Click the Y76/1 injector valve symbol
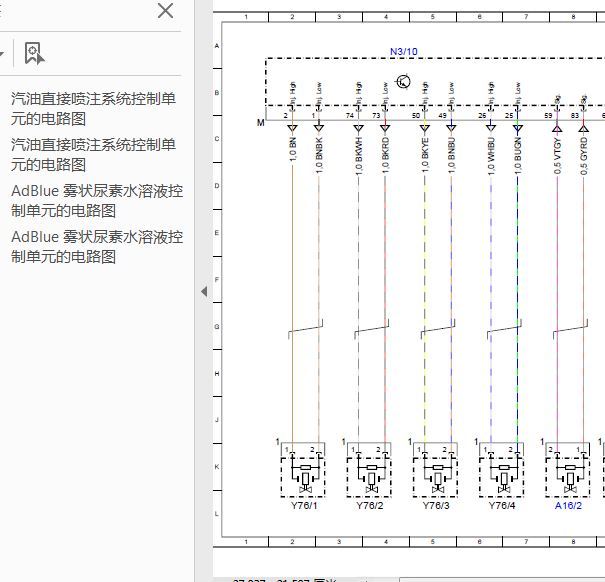The width and height of the screenshot is (605, 582). click(x=303, y=477)
